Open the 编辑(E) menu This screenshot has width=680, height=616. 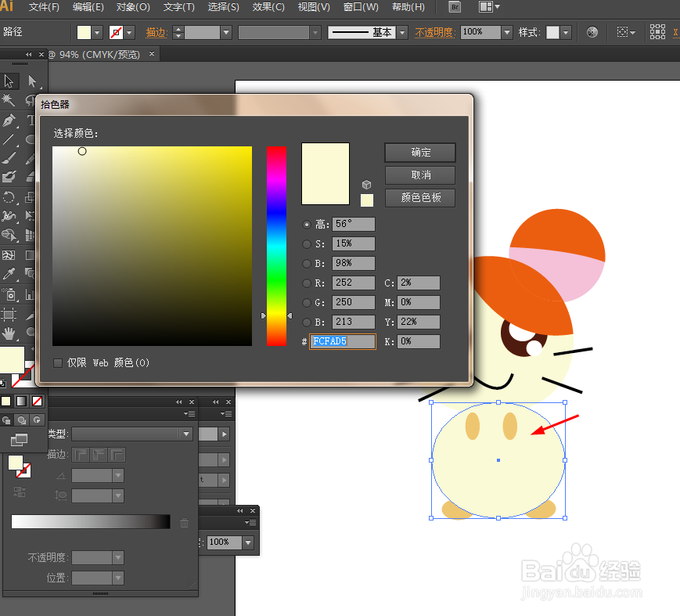[88, 7]
